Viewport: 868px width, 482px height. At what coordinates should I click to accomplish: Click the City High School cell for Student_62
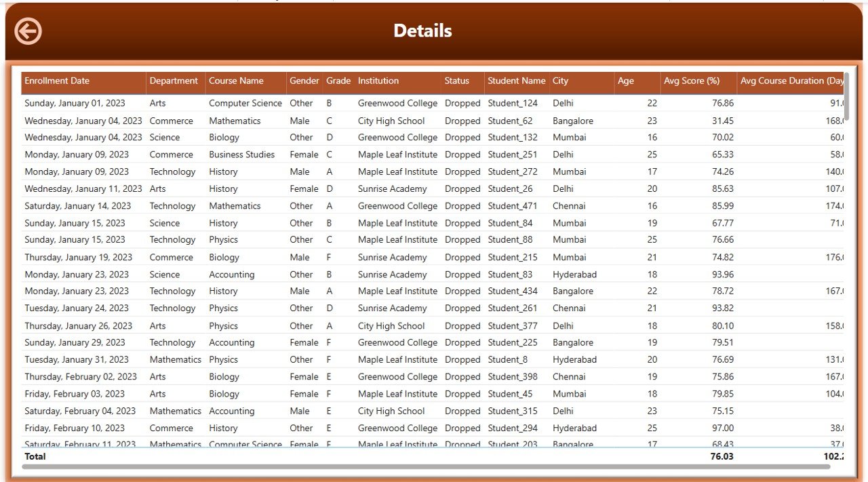(391, 121)
